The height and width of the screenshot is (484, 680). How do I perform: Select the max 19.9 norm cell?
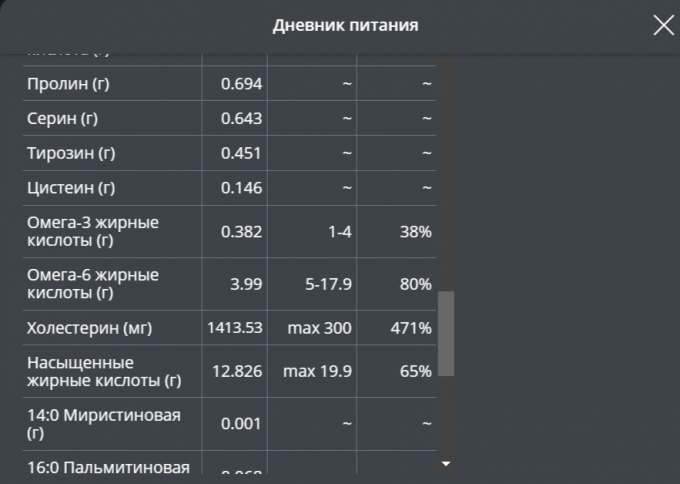coord(317,371)
